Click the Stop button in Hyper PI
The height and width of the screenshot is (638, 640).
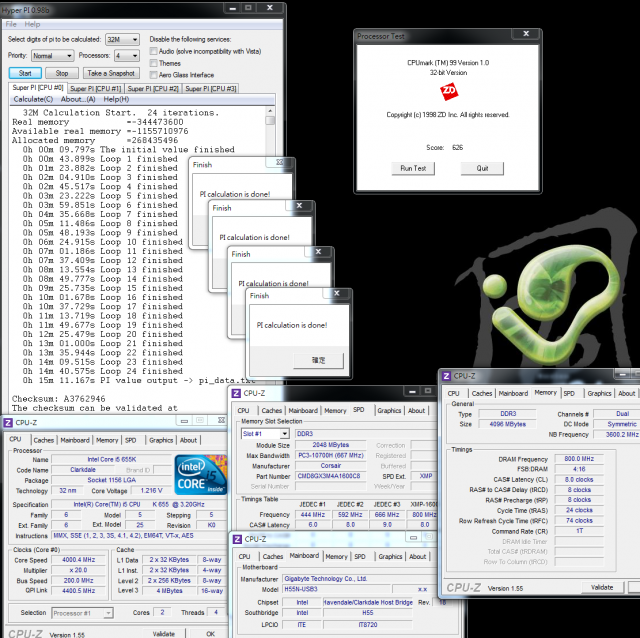(62, 73)
